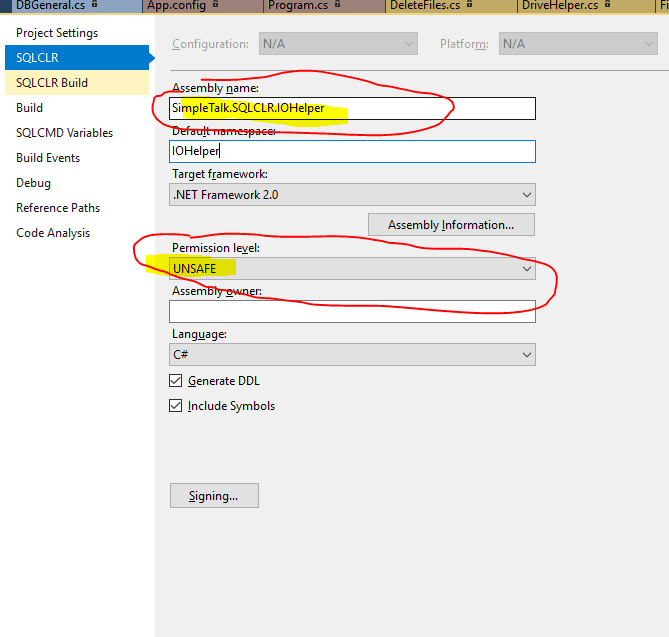Click lock icon on DBGeneral.cs tab
The height and width of the screenshot is (637, 669).
[95, 5]
